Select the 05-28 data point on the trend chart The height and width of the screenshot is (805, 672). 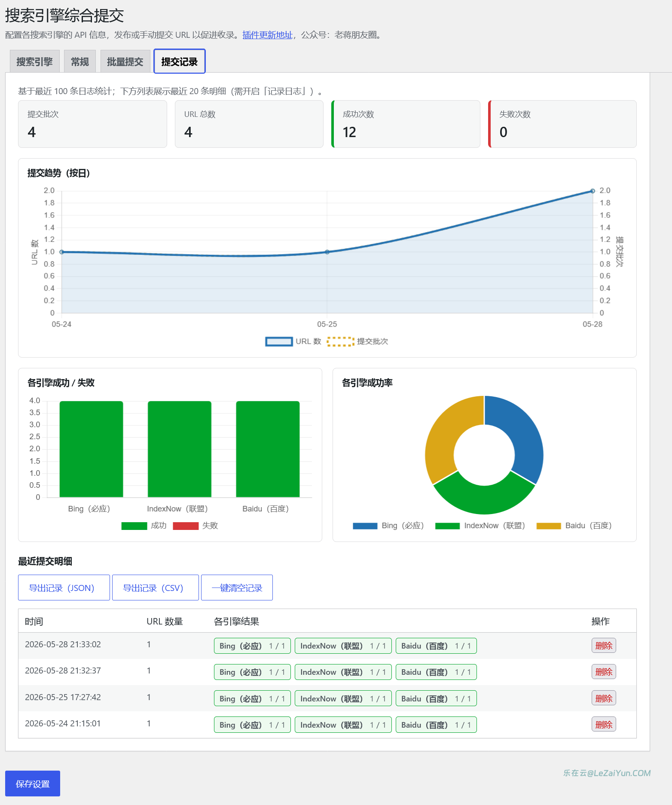pos(593,191)
